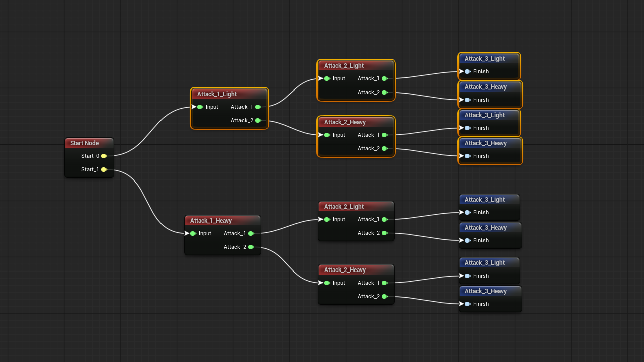Screen dimensions: 644x362
Task: Select the Start Node title bar
Action: [89, 143]
